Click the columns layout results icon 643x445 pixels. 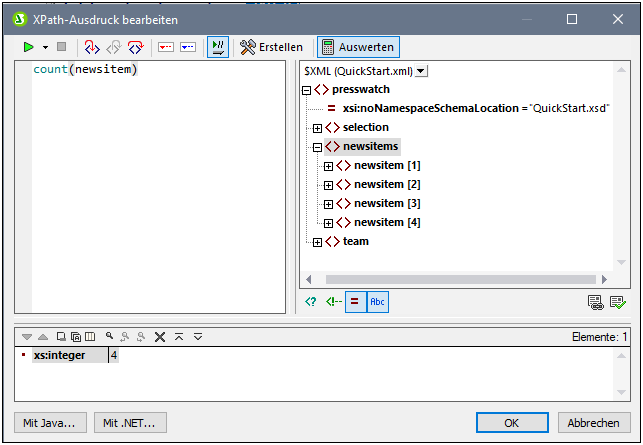pyautogui.click(x=90, y=337)
